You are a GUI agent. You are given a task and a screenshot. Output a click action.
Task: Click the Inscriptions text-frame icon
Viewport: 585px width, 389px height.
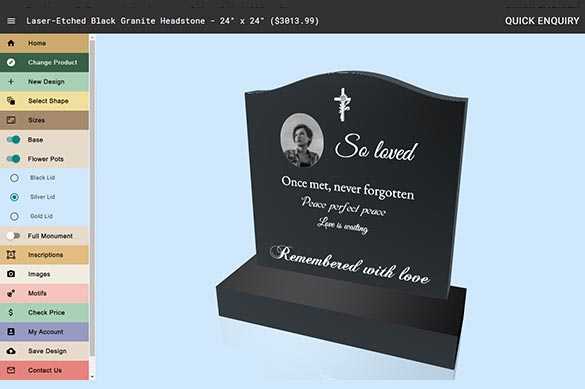[11, 255]
